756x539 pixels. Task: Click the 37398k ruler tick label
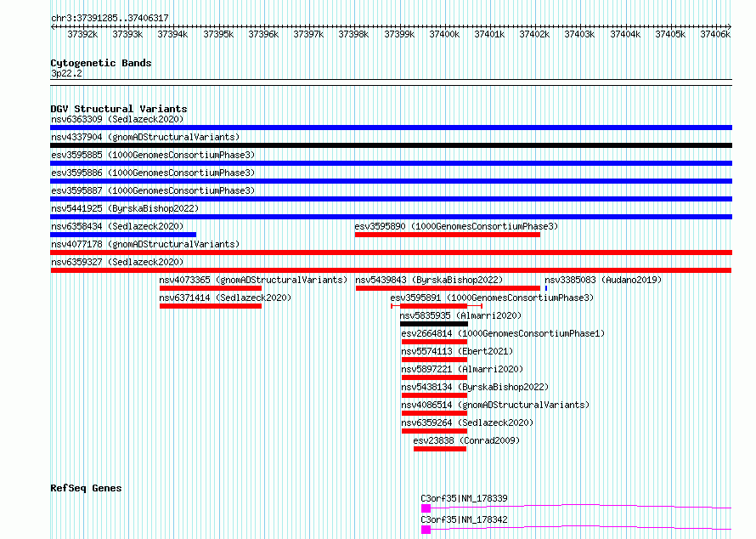pos(353,34)
